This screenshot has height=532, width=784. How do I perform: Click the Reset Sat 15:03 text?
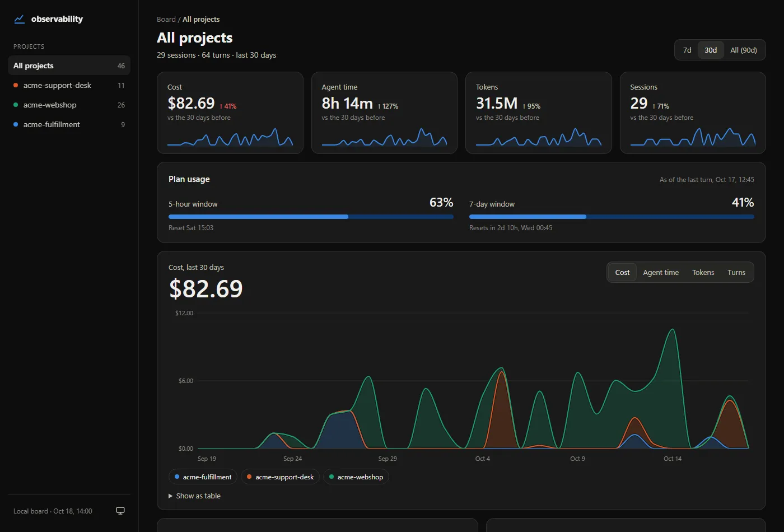point(191,228)
